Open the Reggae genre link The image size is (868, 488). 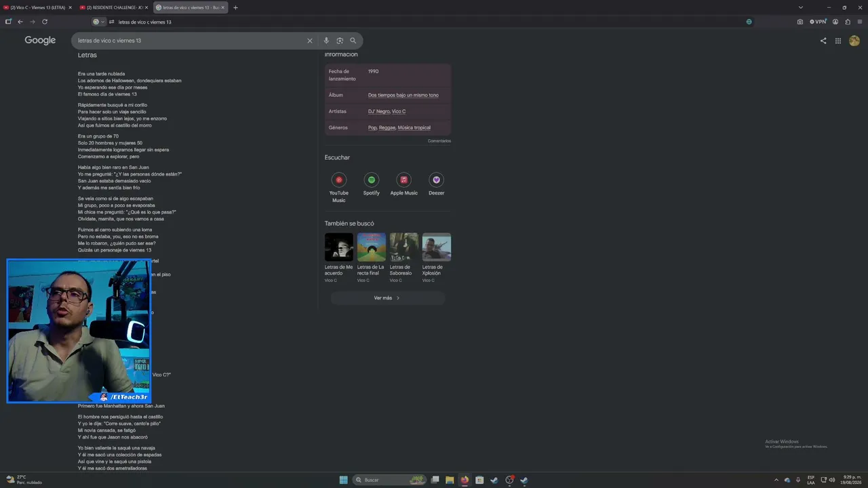pyautogui.click(x=387, y=127)
